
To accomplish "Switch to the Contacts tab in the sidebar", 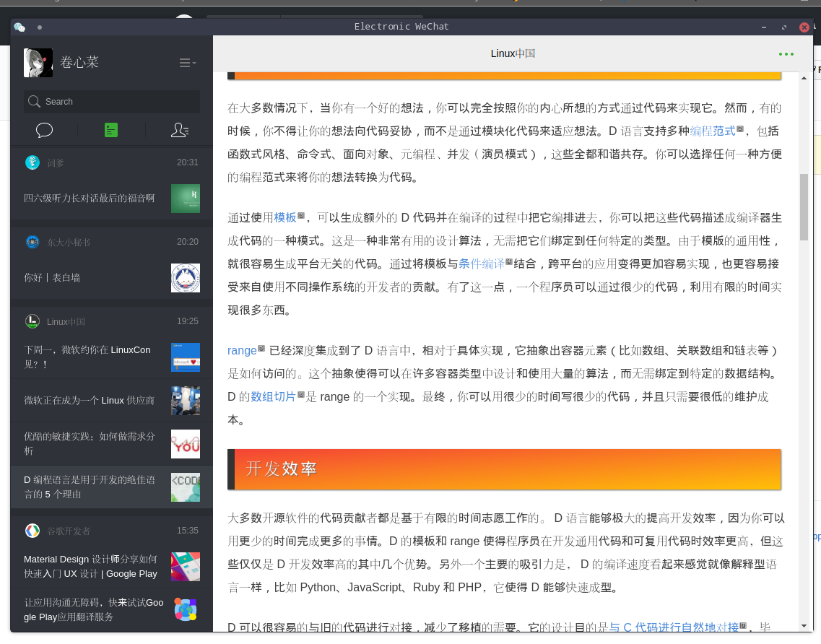I will tap(179, 130).
